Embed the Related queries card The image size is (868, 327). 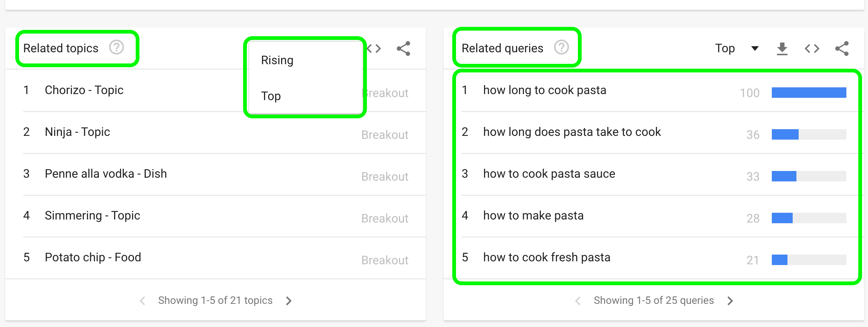(812, 49)
